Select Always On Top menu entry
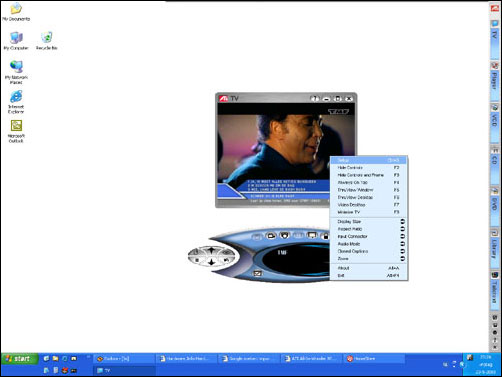 pyautogui.click(x=369, y=183)
